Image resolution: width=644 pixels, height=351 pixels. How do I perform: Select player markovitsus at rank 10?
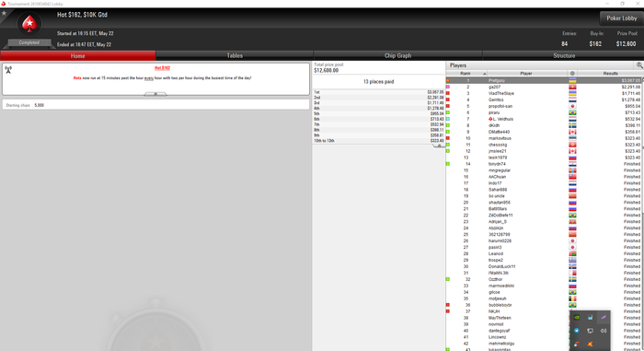click(x=545, y=138)
